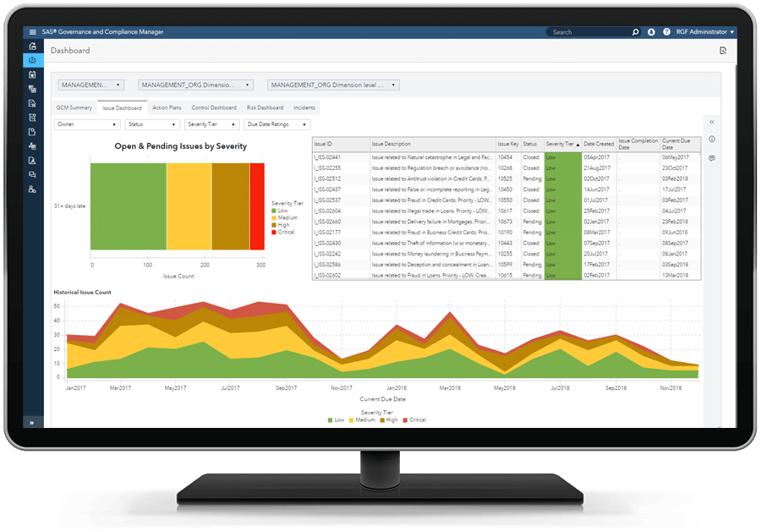The width and height of the screenshot is (761, 532).
Task: Click the 05Apr2017 date created cell
Action: [597, 158]
